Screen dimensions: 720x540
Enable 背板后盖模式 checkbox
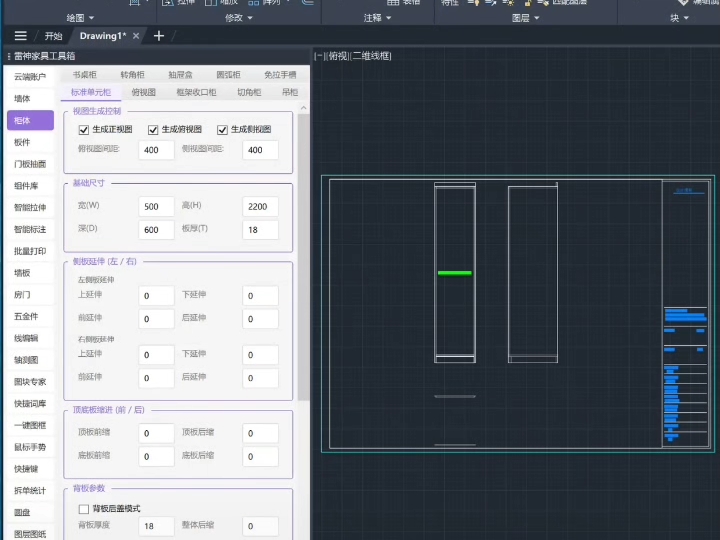coord(84,509)
